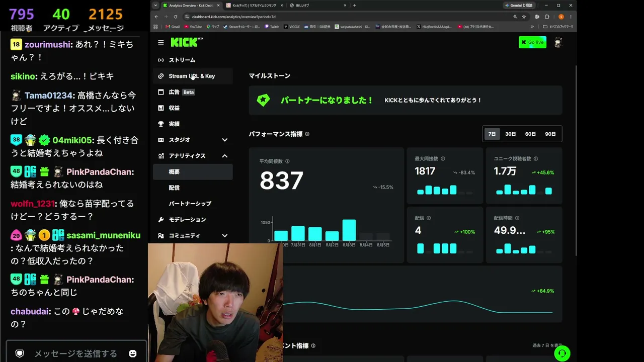Open a new browser tab
The height and width of the screenshot is (362, 644).
[x=355, y=6]
